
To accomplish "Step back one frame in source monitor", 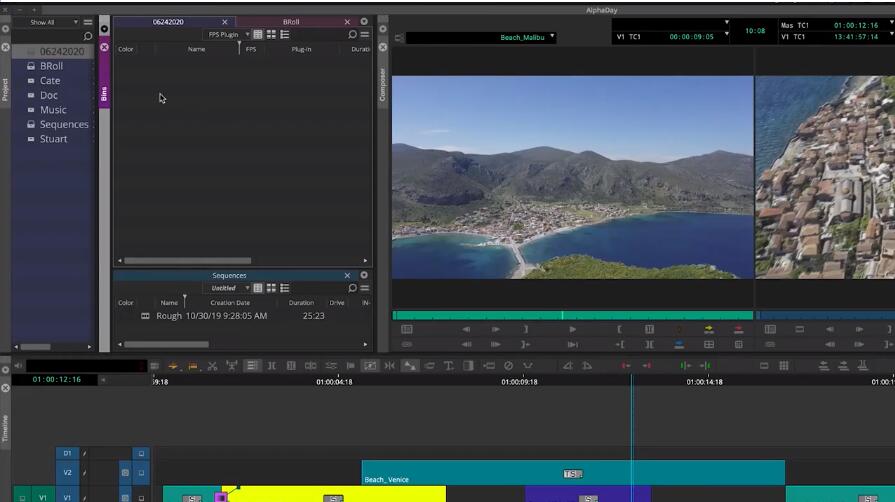I will click(x=466, y=329).
